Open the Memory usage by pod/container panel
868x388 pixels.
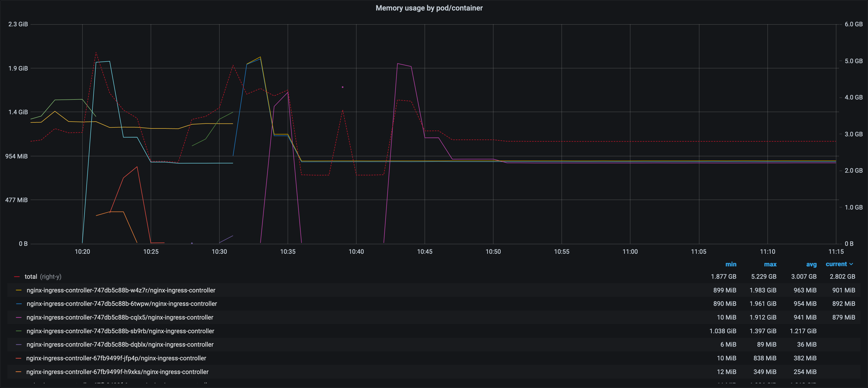pyautogui.click(x=429, y=8)
